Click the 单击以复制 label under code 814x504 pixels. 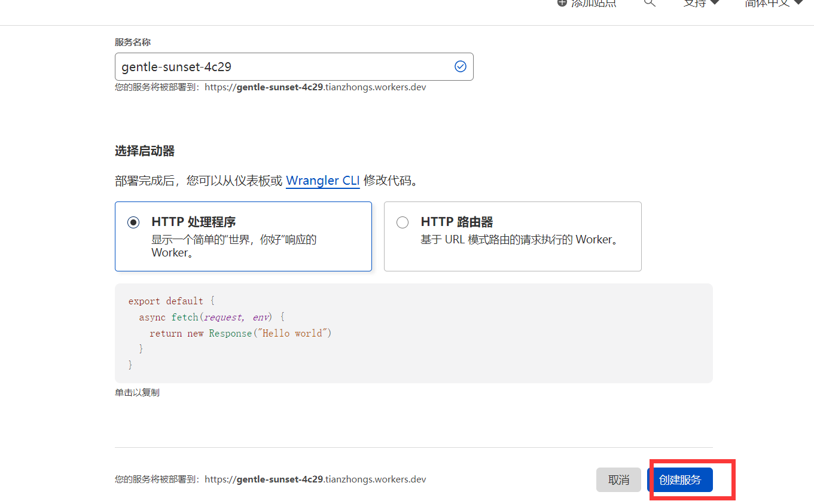pyautogui.click(x=137, y=393)
